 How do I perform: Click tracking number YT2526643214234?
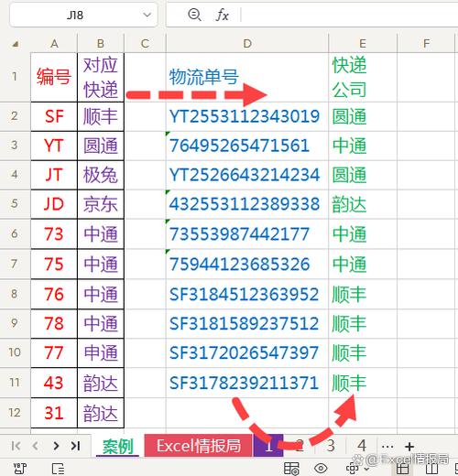tap(247, 175)
